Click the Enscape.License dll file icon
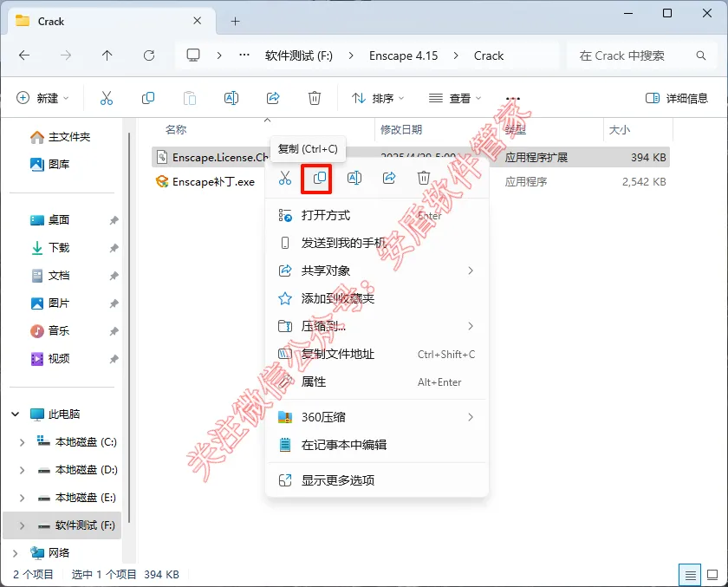 click(x=162, y=158)
